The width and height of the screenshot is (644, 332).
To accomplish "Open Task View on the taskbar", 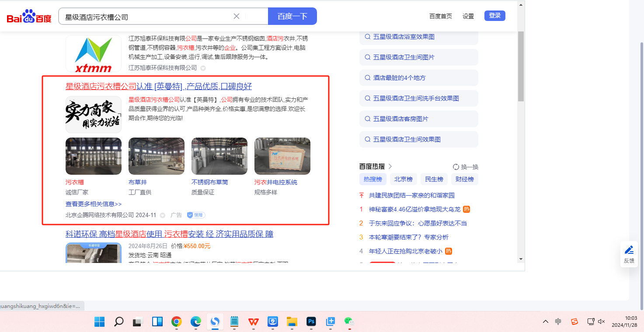I will (138, 322).
